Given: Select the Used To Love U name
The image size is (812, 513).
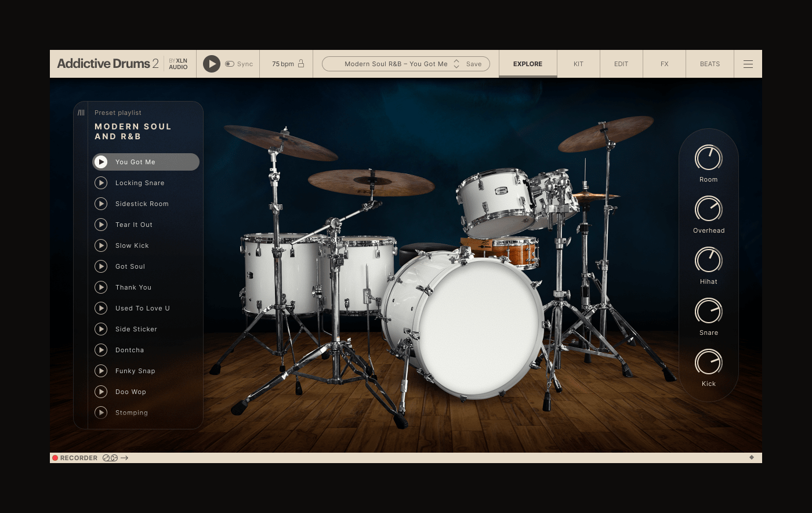Looking at the screenshot, I should tap(143, 308).
